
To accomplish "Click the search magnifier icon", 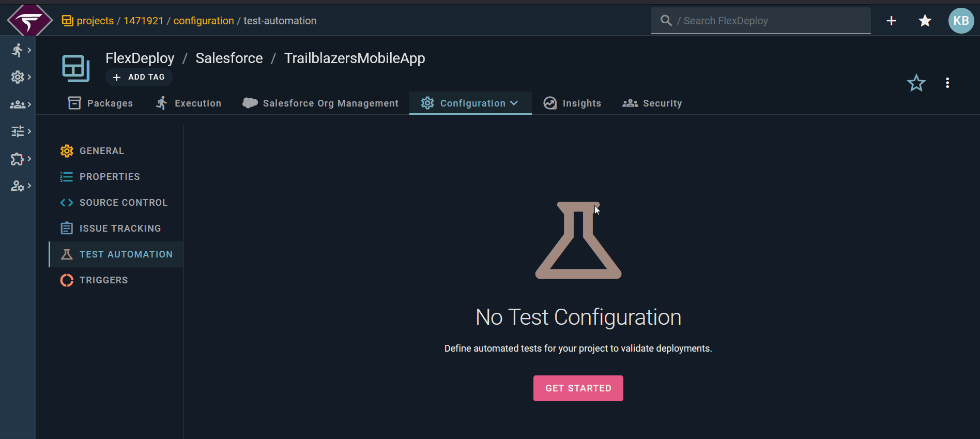I will pos(666,21).
